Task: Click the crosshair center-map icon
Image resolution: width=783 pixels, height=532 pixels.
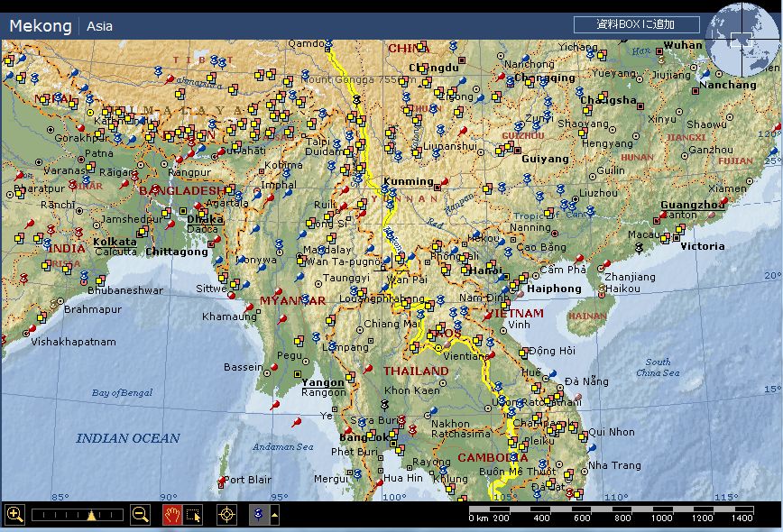Action: (x=226, y=515)
